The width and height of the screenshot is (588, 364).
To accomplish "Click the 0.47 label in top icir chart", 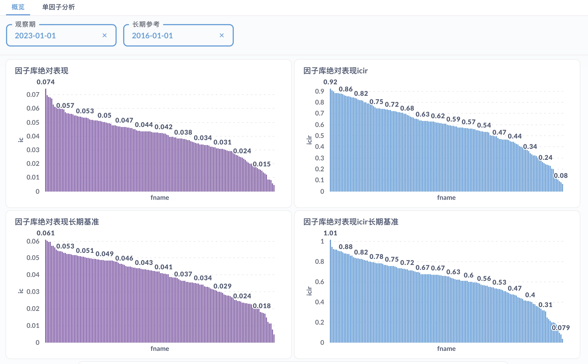I will [x=499, y=132].
